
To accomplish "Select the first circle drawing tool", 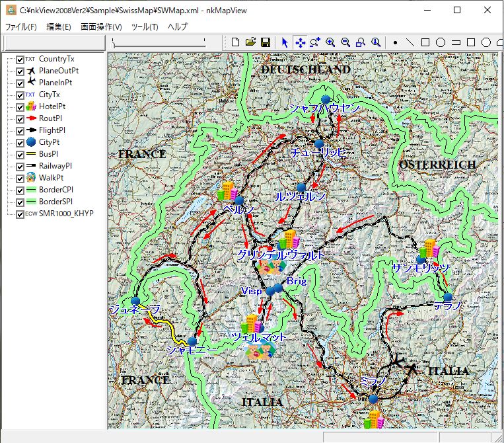I will click(x=440, y=42).
